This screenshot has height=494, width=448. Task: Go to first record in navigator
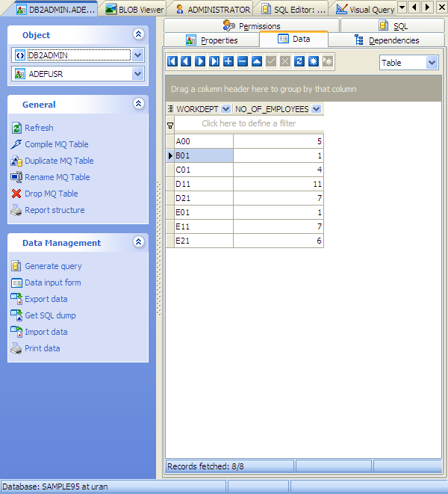tap(172, 61)
